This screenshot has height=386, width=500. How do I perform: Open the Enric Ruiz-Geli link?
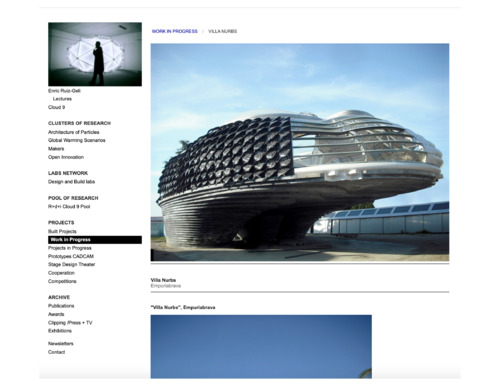[64, 91]
